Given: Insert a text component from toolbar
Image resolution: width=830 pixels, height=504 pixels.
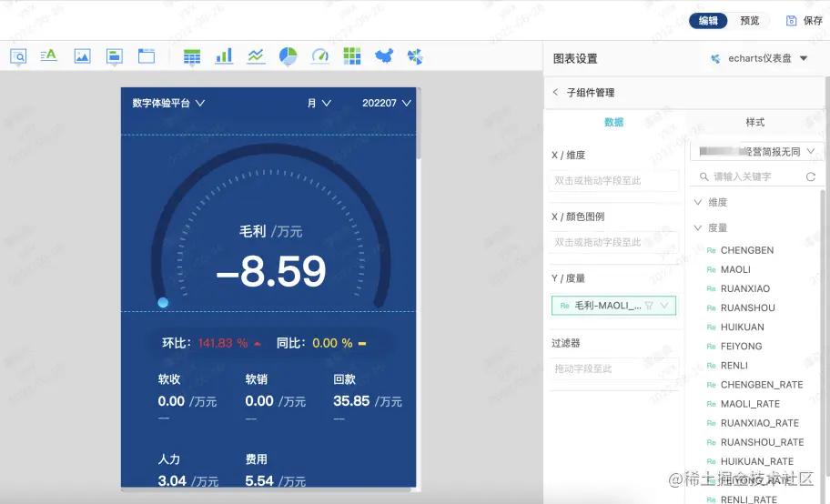Looking at the screenshot, I should 49,55.
